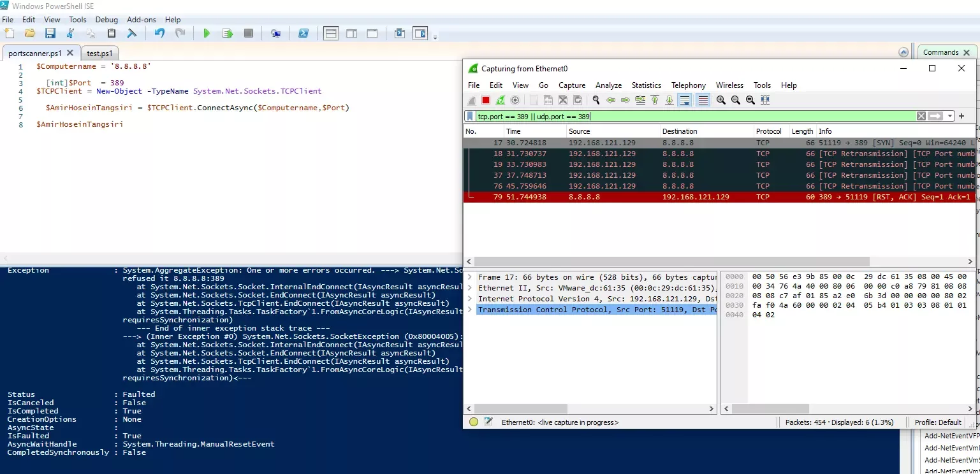Open PowerShell ISE Debug menu
The image size is (980, 474).
pos(106,20)
